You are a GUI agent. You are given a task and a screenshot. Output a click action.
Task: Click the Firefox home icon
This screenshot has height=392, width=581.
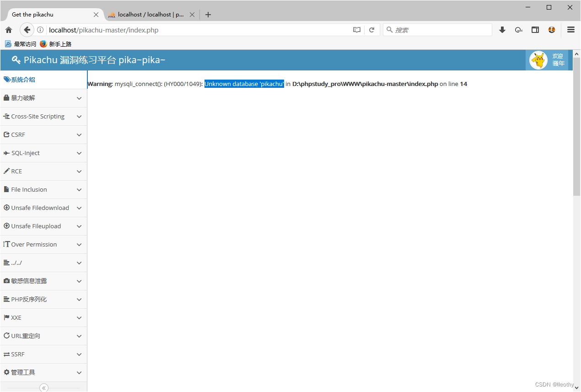8,30
